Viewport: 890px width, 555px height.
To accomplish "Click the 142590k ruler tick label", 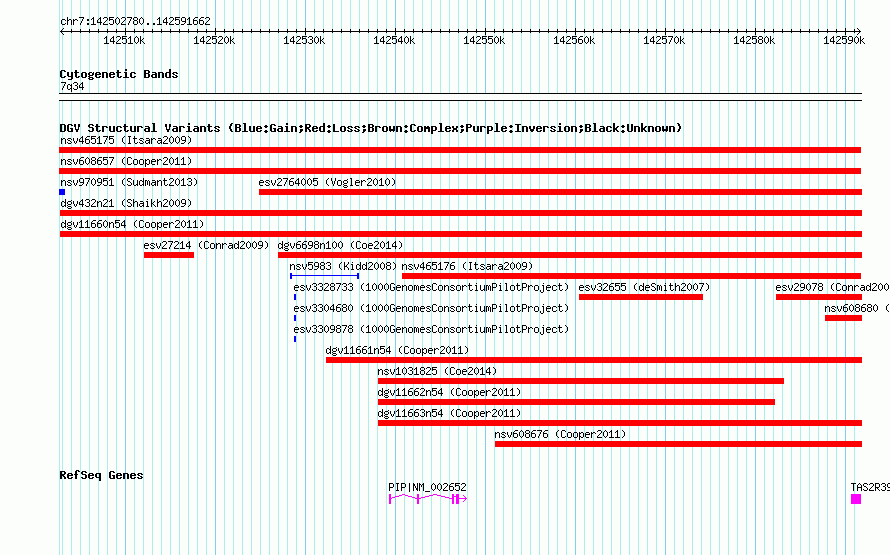I will (x=844, y=40).
